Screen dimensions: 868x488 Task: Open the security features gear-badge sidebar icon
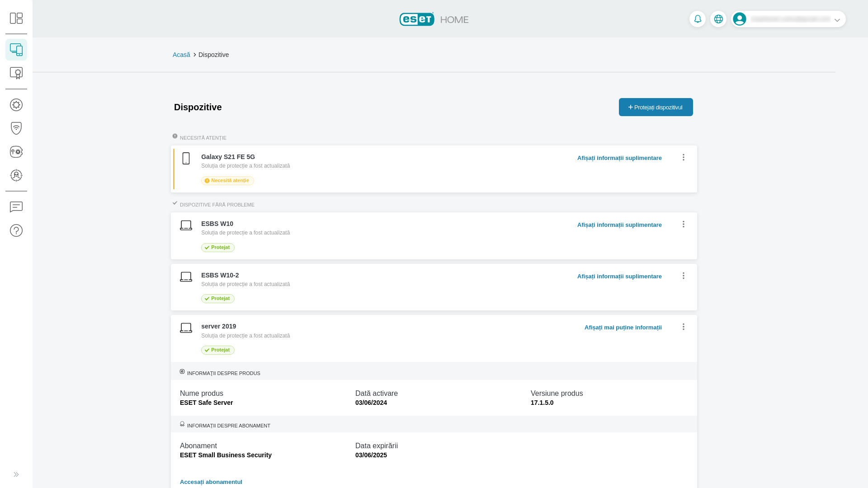tap(16, 105)
